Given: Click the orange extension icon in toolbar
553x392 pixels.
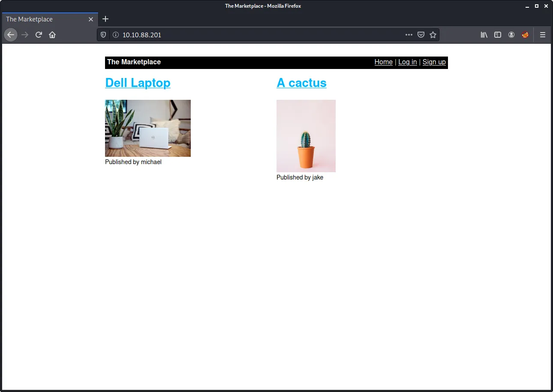Looking at the screenshot, I should pos(525,35).
